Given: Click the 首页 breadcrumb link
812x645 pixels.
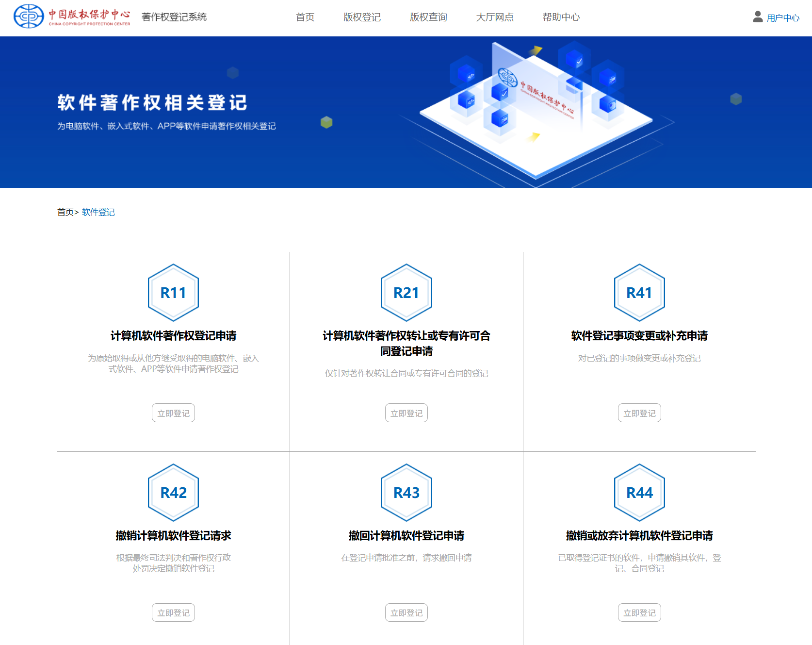Looking at the screenshot, I should click(x=65, y=212).
